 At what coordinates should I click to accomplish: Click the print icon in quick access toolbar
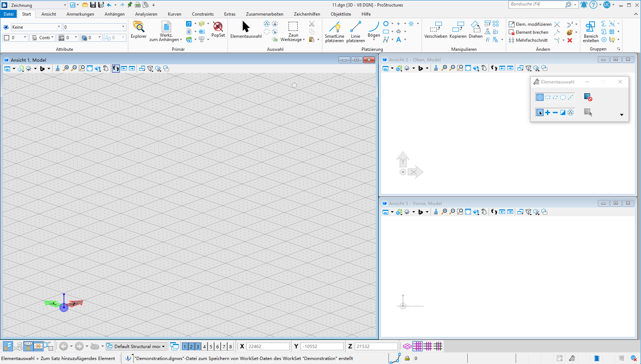click(x=138, y=5)
